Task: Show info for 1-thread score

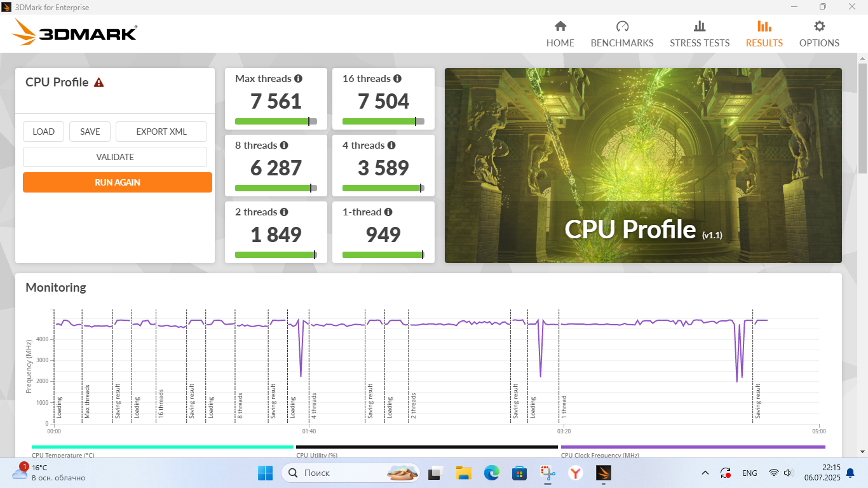Action: click(388, 212)
